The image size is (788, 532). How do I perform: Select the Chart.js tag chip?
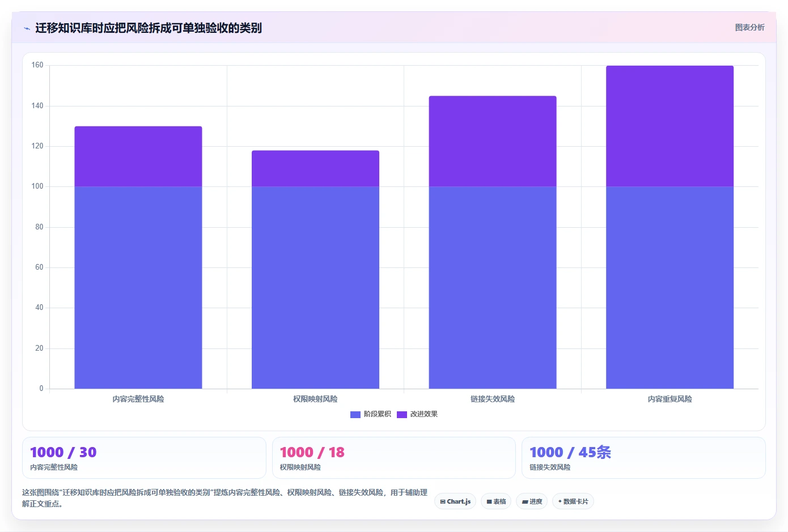(455, 501)
